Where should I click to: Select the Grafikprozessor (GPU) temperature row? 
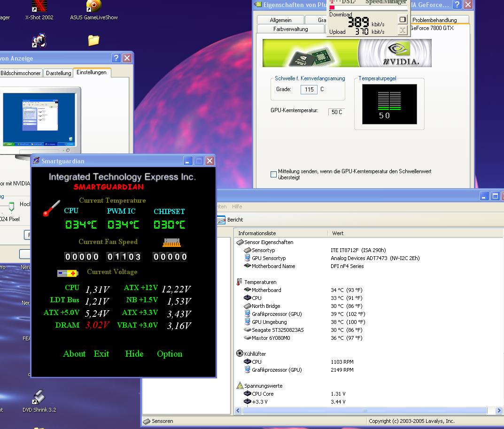[305, 314]
